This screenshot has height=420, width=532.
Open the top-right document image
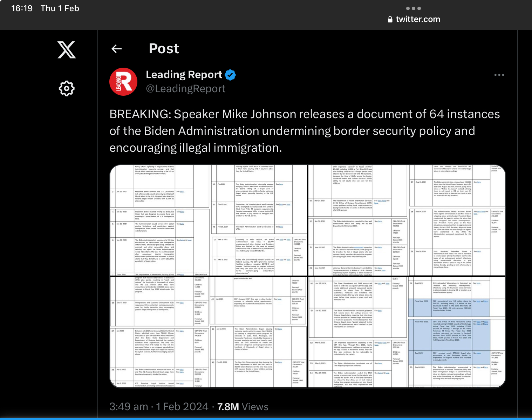[407, 221]
